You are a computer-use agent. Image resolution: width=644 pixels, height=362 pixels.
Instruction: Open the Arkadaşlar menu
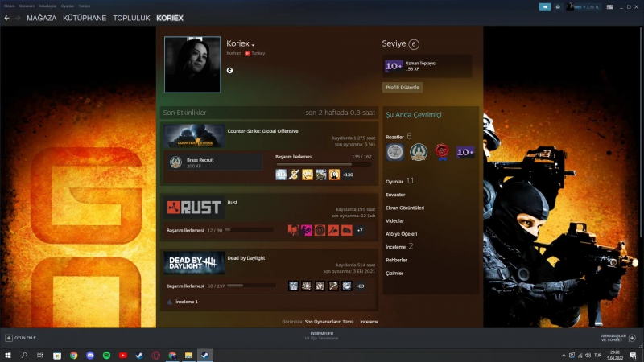pyautogui.click(x=47, y=6)
